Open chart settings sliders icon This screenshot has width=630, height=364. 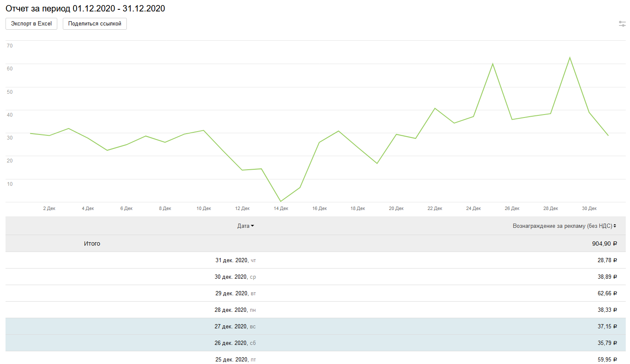tap(622, 24)
